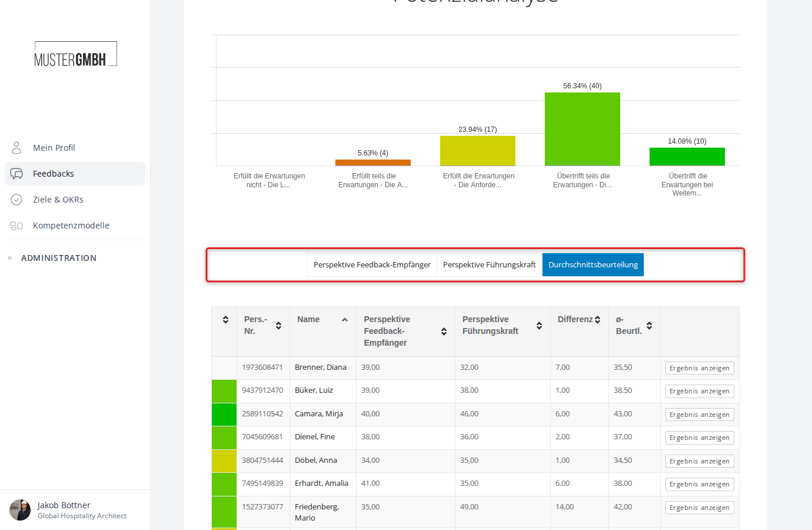Click color cell for Erhardt, Amalia
812x530 pixels.
tap(224, 484)
